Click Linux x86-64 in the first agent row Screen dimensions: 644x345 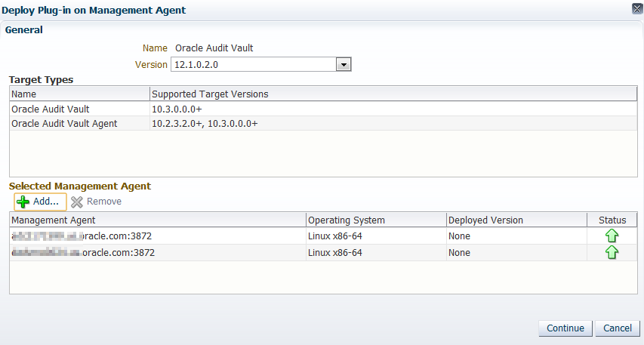click(x=334, y=236)
